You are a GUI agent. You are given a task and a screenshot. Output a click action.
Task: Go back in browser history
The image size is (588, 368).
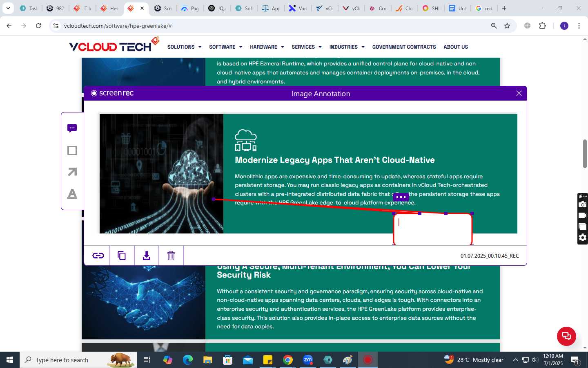coord(9,26)
